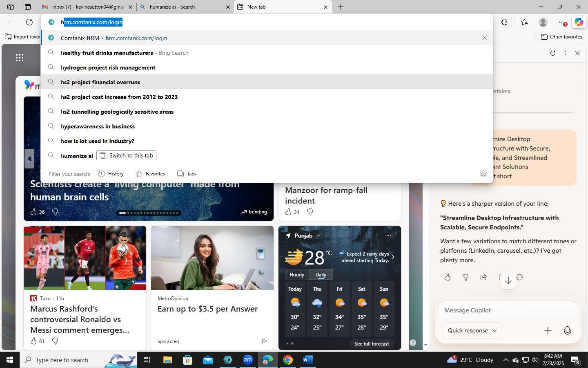The image size is (588, 368).
Task: Pick hs2 project financial overruns suggestion
Action: pyautogui.click(x=267, y=82)
